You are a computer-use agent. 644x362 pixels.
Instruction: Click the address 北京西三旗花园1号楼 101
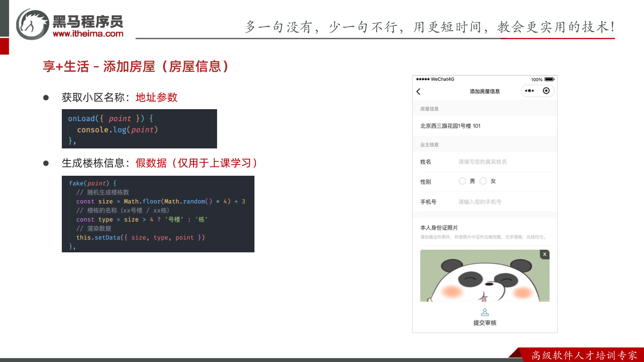(x=450, y=126)
